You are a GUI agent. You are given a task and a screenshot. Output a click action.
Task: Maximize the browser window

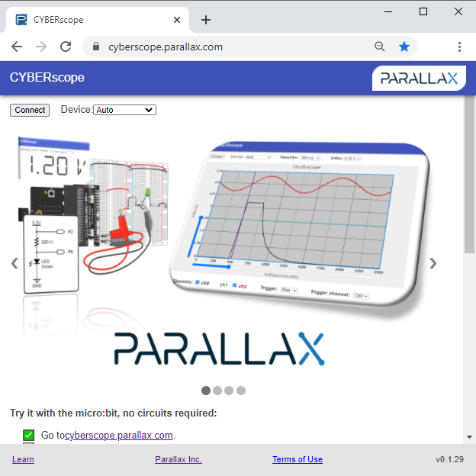click(x=423, y=12)
